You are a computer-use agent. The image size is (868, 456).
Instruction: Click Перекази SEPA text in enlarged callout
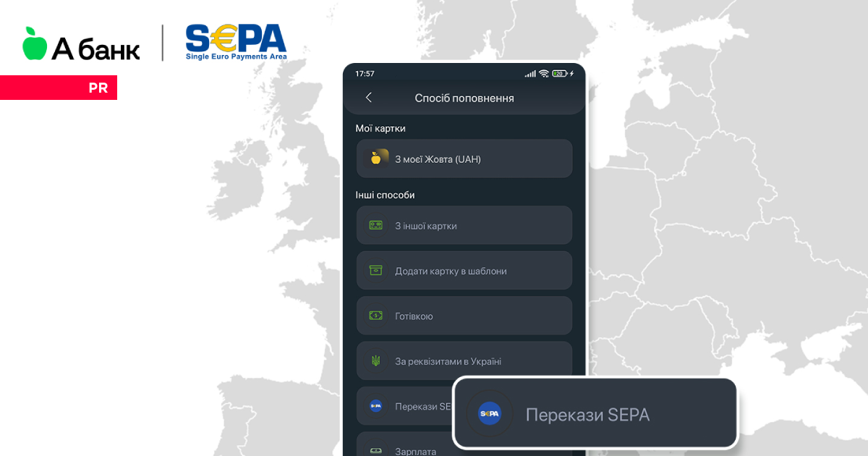coord(587,415)
